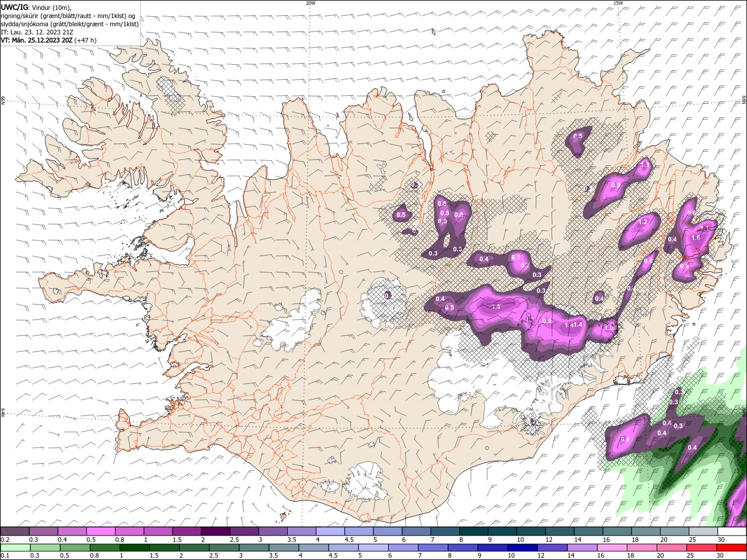747x560 pixels.
Task: Click the '15W' longitude label
Action: tap(618, 3)
